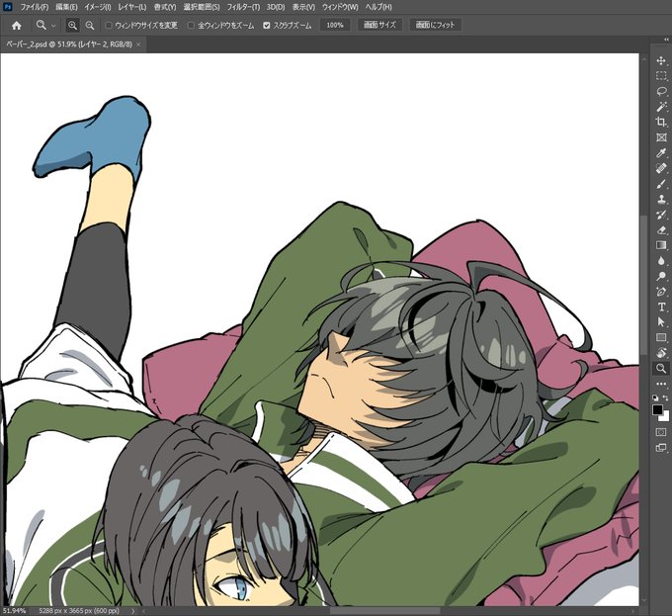The image size is (672, 616).
Task: Open the Edit Toolbar three-dots button
Action: pyautogui.click(x=661, y=384)
